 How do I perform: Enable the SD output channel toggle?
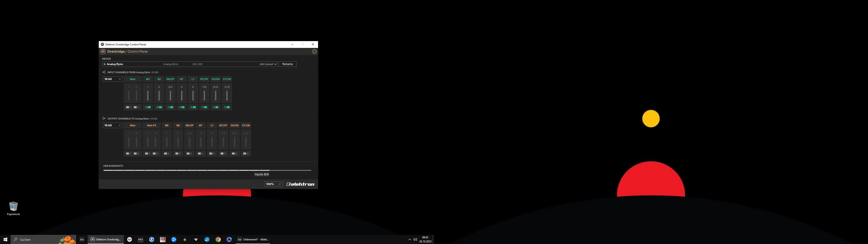[x=178, y=154]
